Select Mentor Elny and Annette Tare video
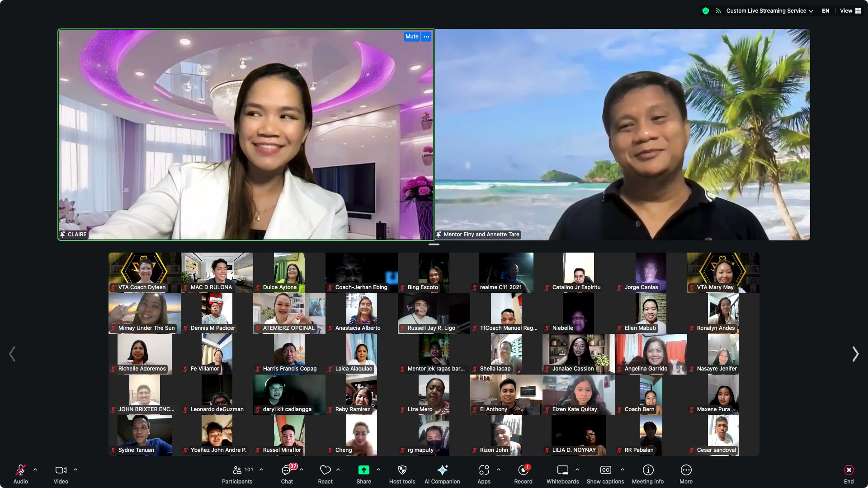Viewport: 868px width, 488px height. click(x=622, y=135)
